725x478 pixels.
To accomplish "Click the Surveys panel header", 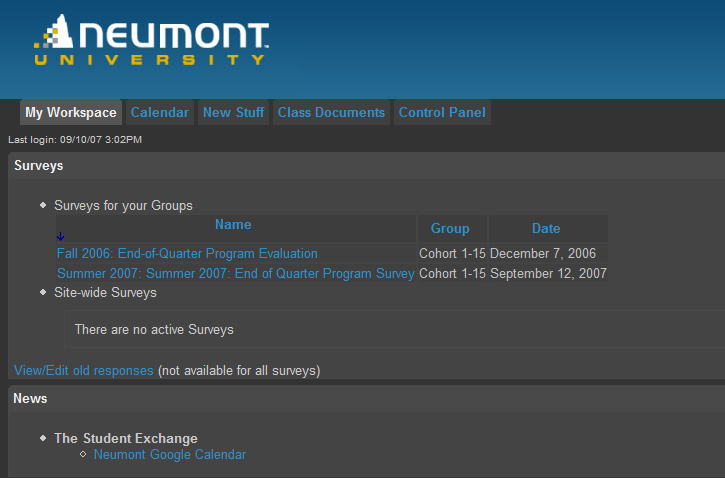I will 39,166.
